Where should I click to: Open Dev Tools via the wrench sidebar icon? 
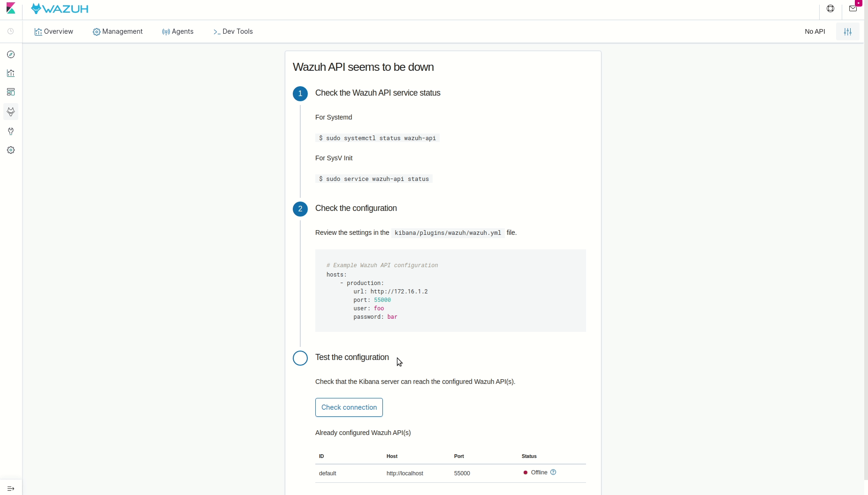(11, 131)
